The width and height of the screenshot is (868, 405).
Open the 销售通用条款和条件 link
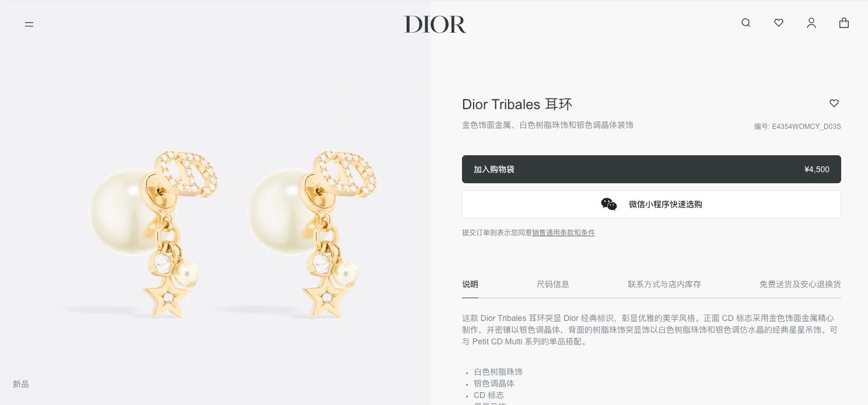(563, 233)
